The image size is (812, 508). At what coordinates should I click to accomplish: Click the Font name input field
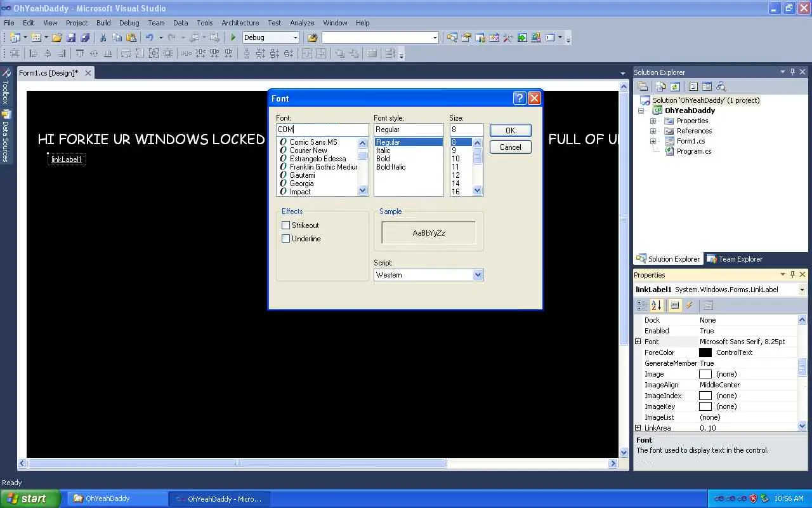[x=322, y=130]
